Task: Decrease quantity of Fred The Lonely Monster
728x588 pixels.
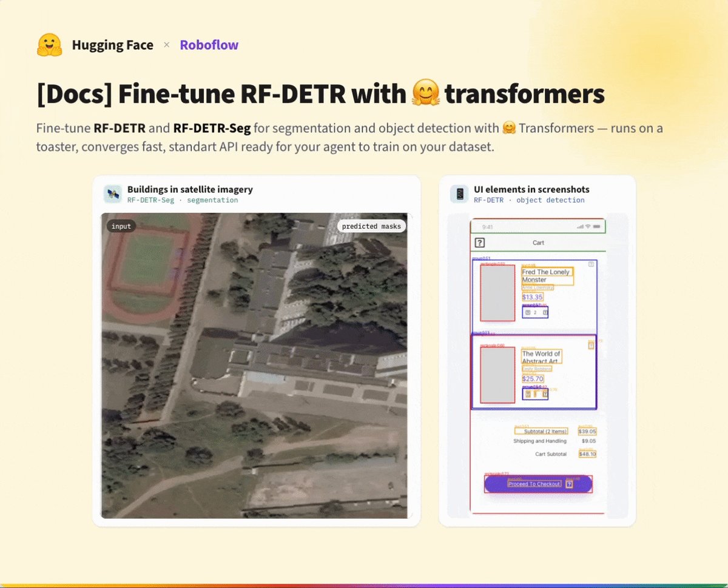Action: [527, 313]
